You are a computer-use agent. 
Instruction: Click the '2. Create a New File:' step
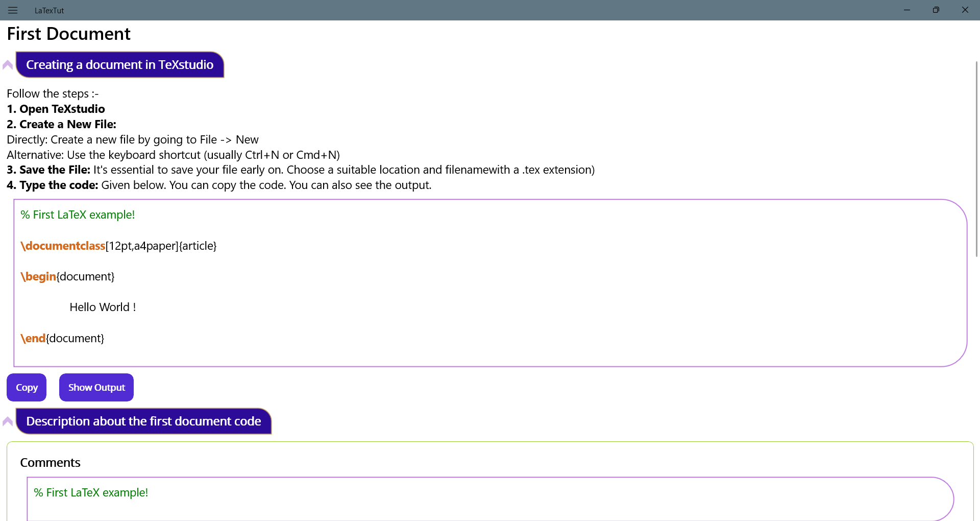62,125
